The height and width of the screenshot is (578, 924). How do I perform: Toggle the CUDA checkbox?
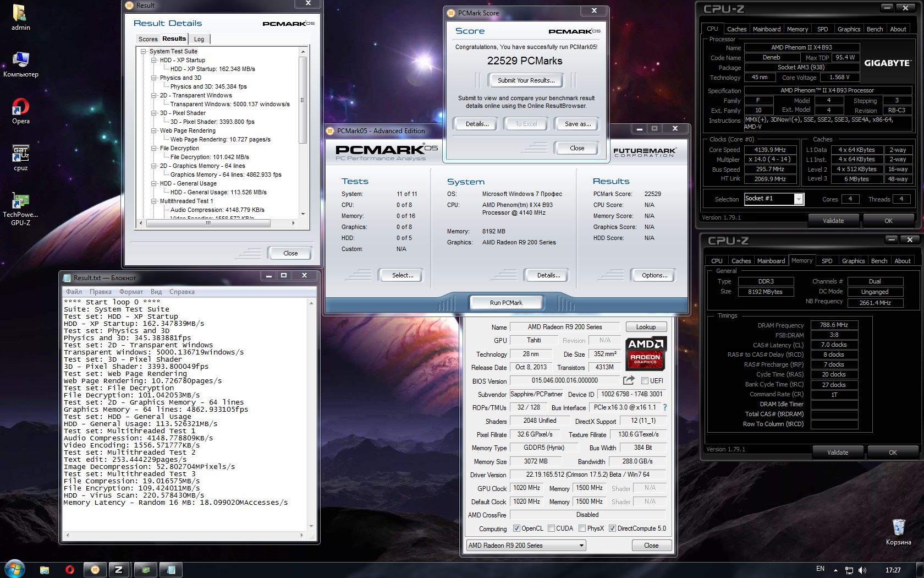(x=551, y=528)
